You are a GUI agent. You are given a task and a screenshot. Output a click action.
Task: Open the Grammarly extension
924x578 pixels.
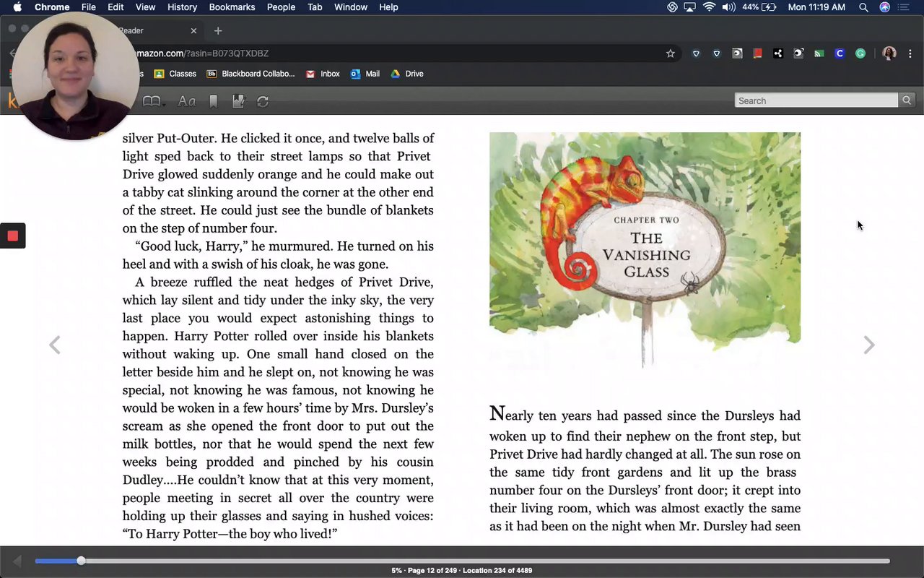coord(860,53)
